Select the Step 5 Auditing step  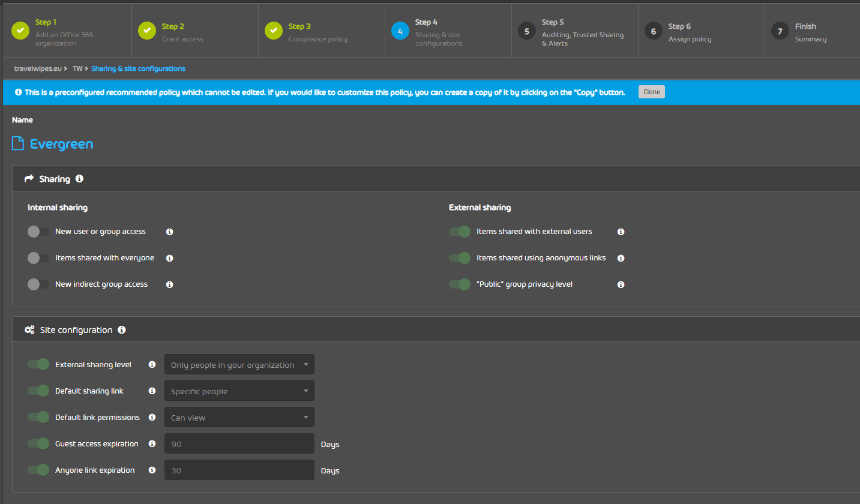pos(574,31)
